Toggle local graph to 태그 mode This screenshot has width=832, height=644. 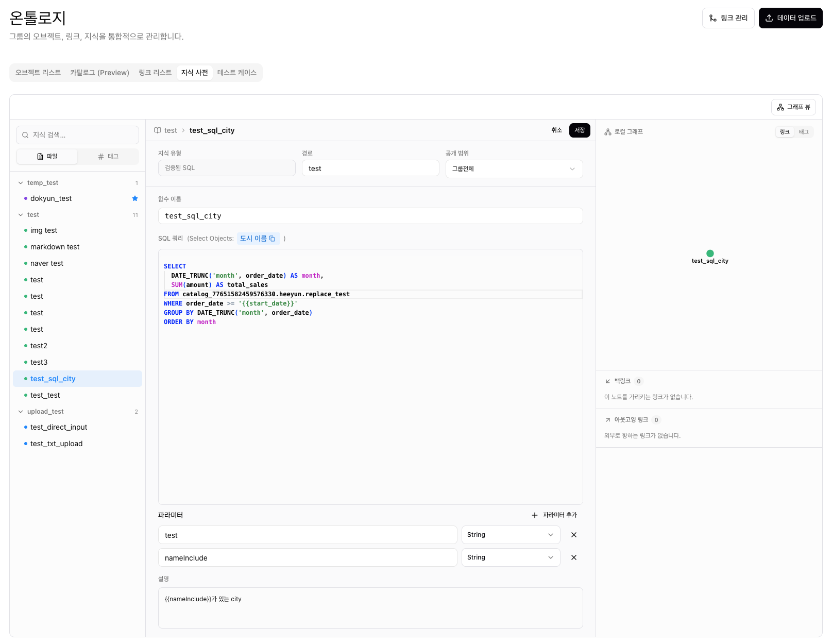click(804, 132)
